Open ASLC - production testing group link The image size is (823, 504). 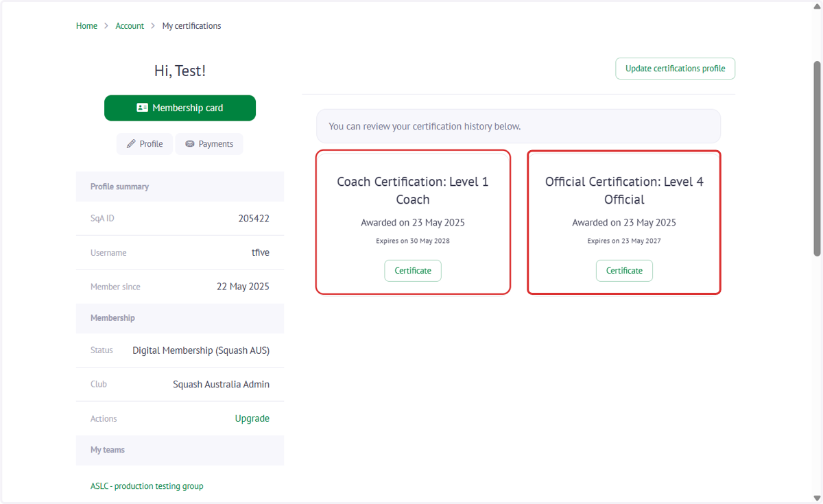tap(147, 486)
